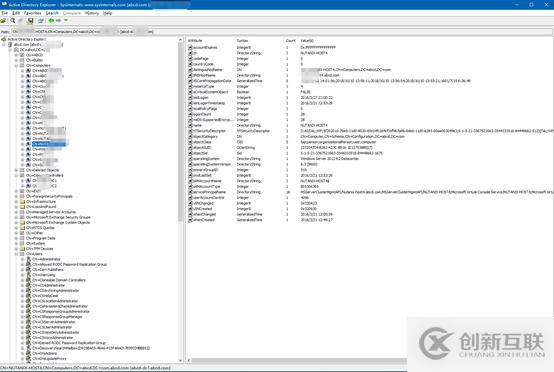Viewport: 554px width, 372px height.
Task: Open the Search menu
Action: [52, 13]
